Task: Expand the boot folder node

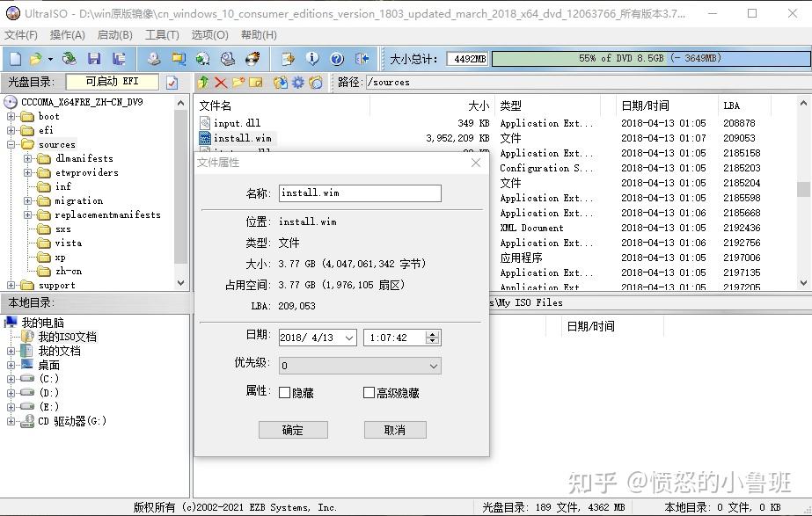Action: (x=11, y=116)
